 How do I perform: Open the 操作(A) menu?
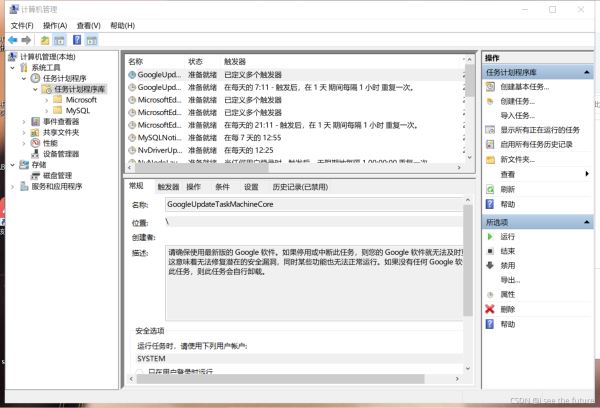(x=57, y=25)
